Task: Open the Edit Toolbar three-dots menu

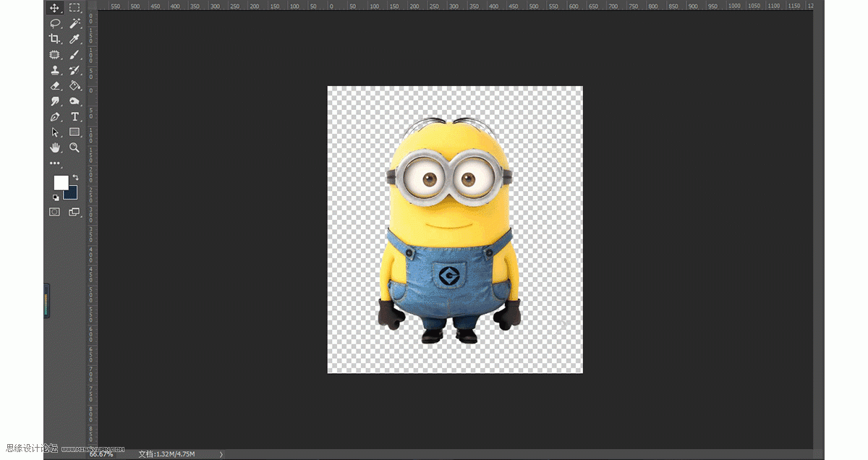Action: [x=55, y=163]
